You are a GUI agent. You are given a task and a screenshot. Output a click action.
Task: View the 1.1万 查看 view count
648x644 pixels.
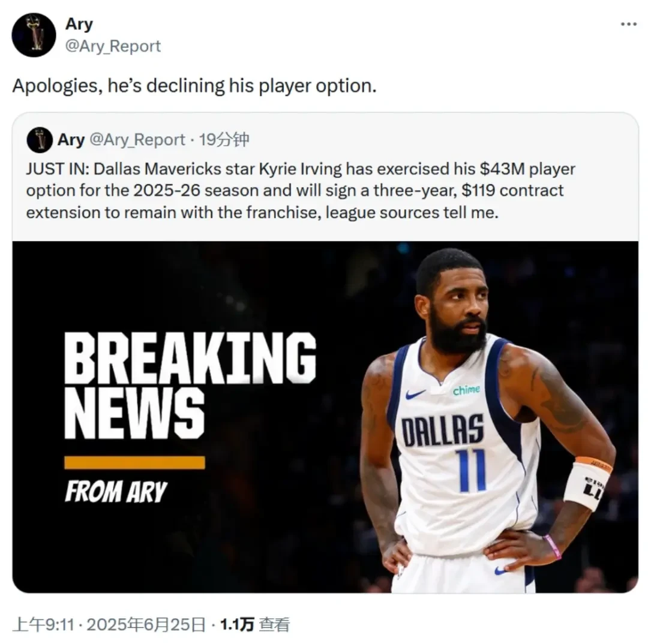pos(254,625)
